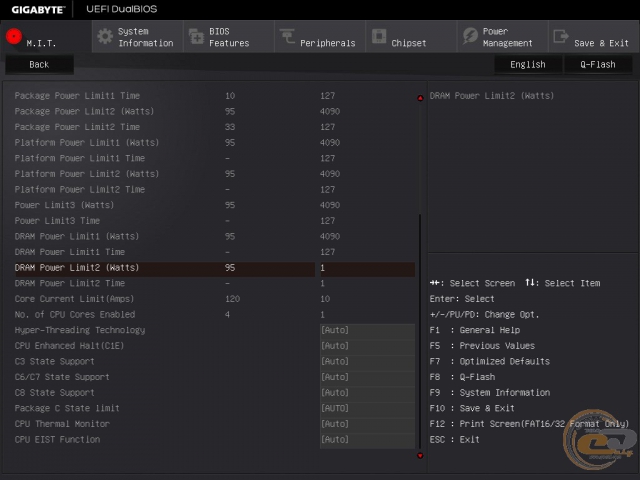Click the DRAM Power Limit1 (Watts) value 4090

coord(330,236)
